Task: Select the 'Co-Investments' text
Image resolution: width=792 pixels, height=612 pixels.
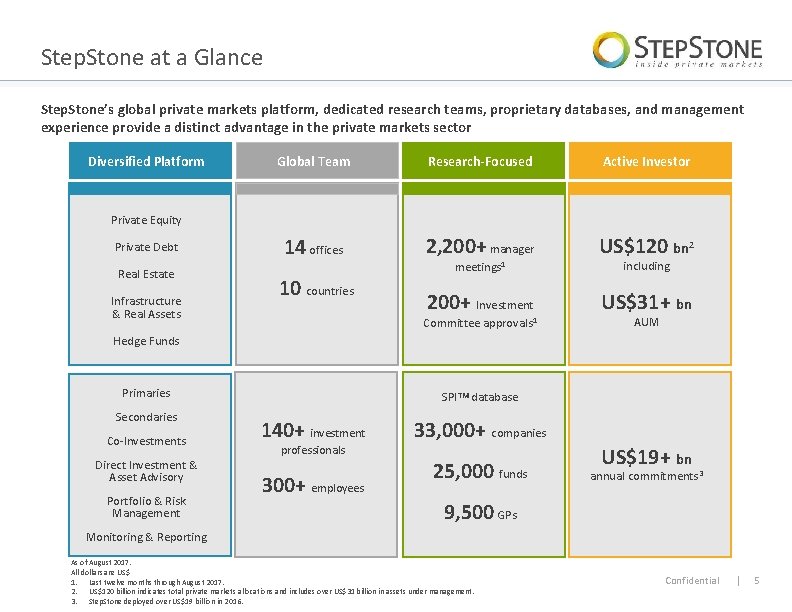Action: coord(146,441)
